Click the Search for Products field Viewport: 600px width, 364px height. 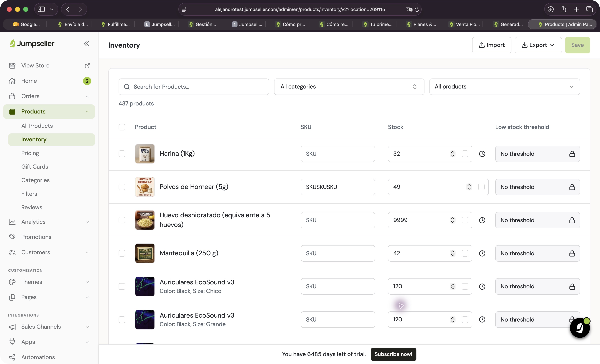tap(194, 87)
